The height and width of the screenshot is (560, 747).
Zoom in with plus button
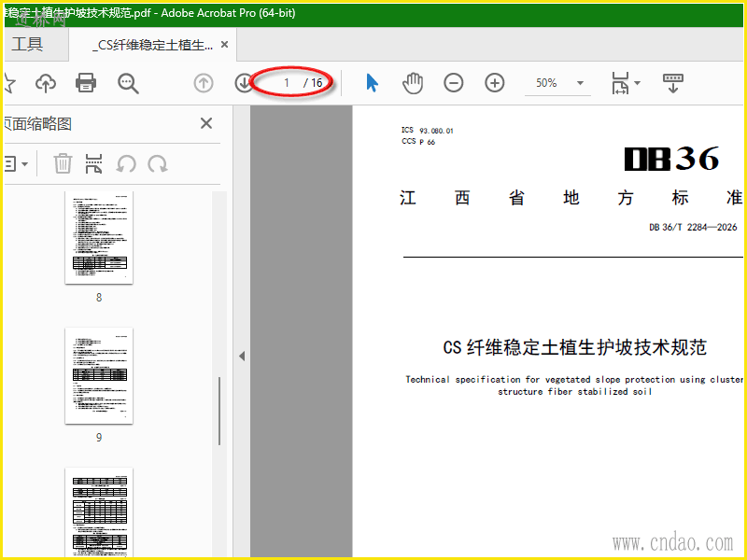[495, 83]
